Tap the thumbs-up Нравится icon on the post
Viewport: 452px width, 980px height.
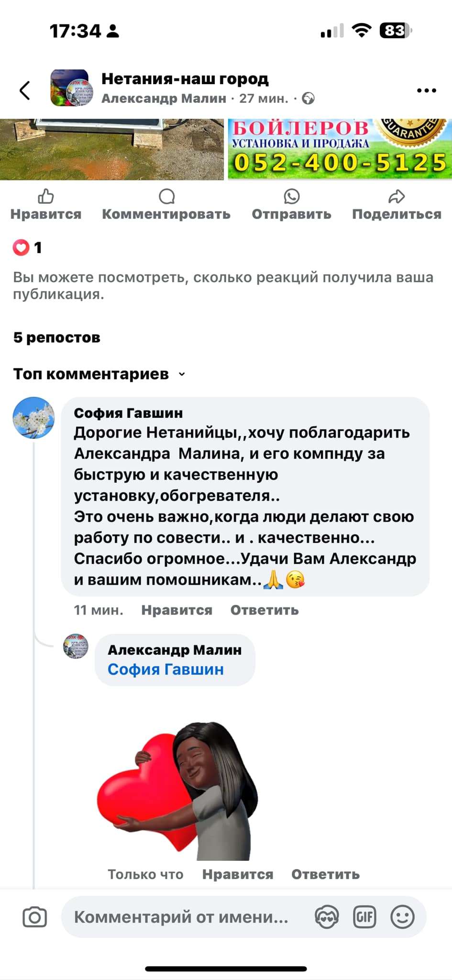point(46,196)
